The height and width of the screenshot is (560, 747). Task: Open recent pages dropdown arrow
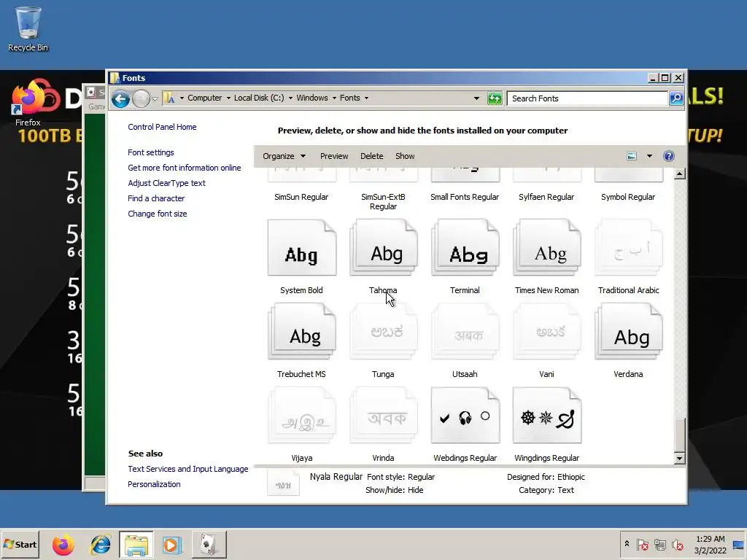[x=155, y=99]
